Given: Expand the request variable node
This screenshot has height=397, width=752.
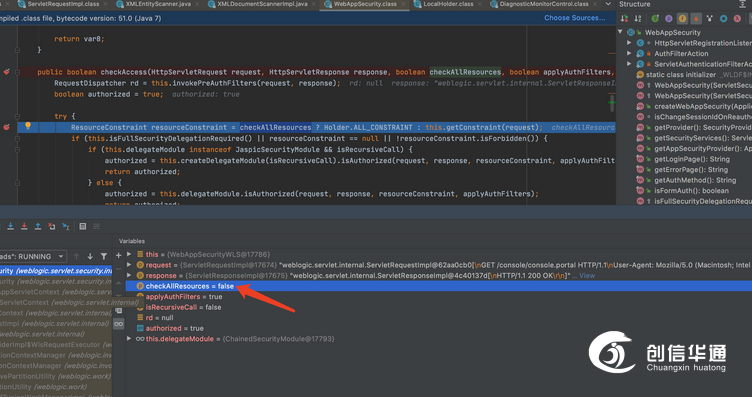Looking at the screenshot, I should [x=129, y=265].
